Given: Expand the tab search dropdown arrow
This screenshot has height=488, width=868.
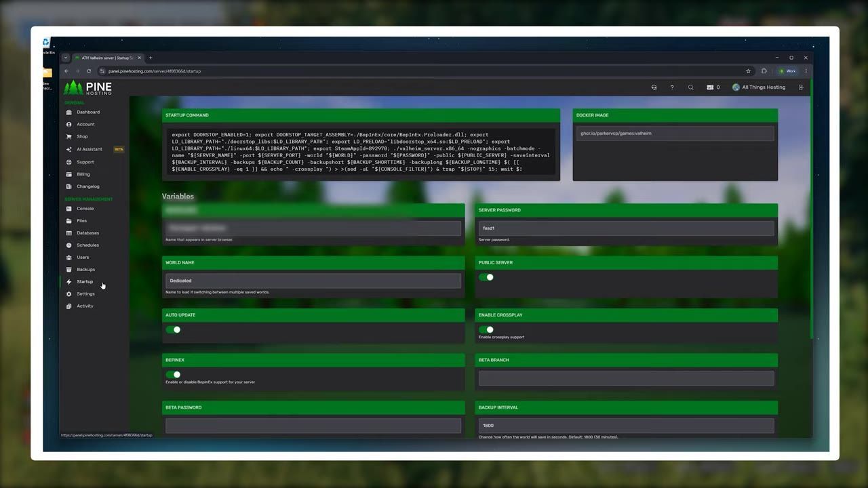Looking at the screenshot, I should pyautogui.click(x=66, y=58).
